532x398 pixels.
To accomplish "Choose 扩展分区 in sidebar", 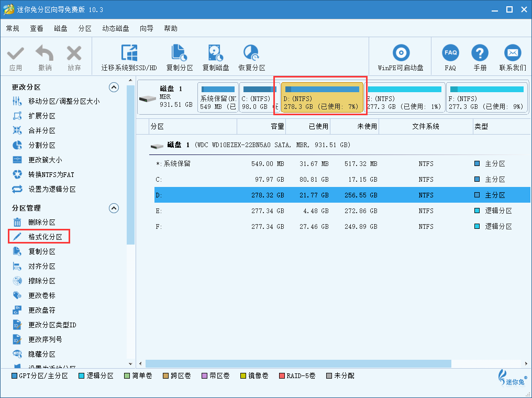I will (x=34, y=116).
